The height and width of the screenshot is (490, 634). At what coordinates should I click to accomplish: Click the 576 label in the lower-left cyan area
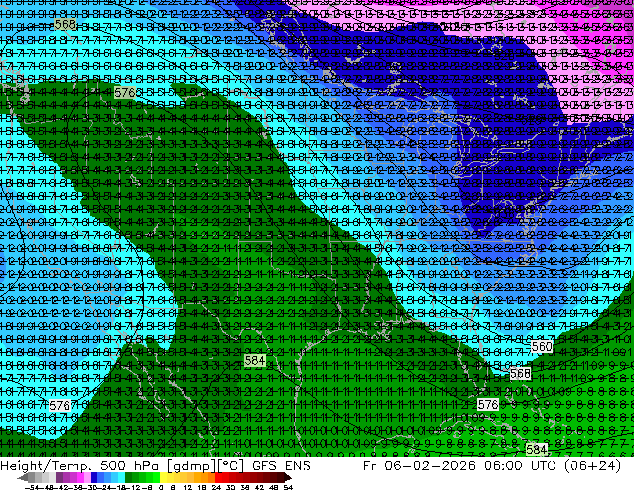click(60, 405)
